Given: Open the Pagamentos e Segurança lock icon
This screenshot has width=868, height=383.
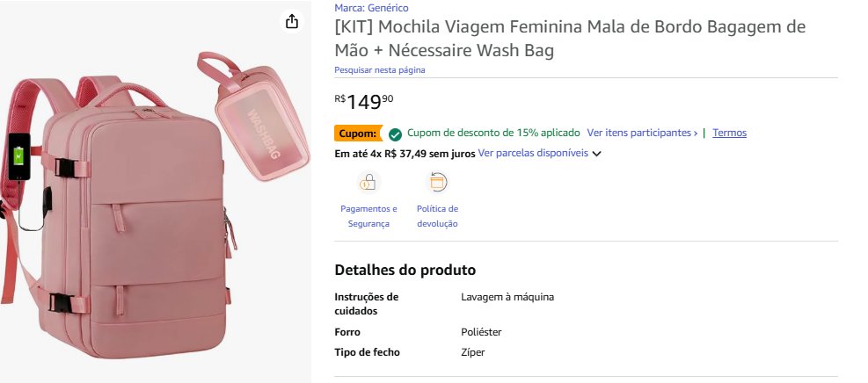Looking at the screenshot, I should point(368,182).
